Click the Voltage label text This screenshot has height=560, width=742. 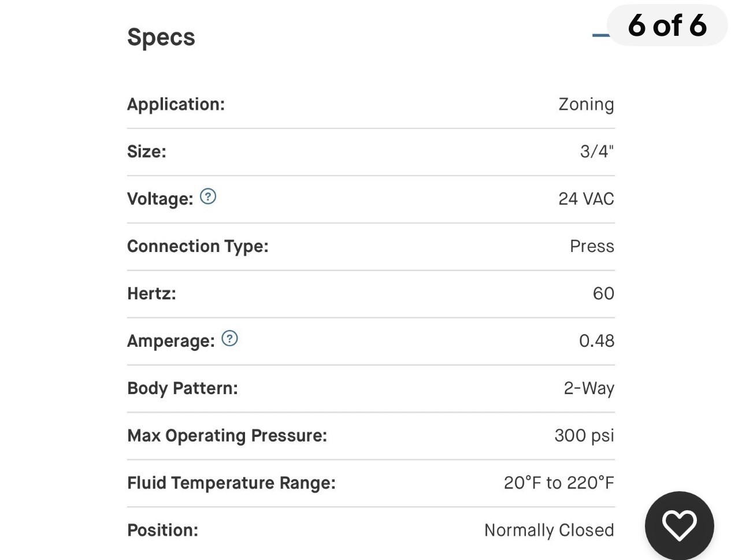click(160, 199)
